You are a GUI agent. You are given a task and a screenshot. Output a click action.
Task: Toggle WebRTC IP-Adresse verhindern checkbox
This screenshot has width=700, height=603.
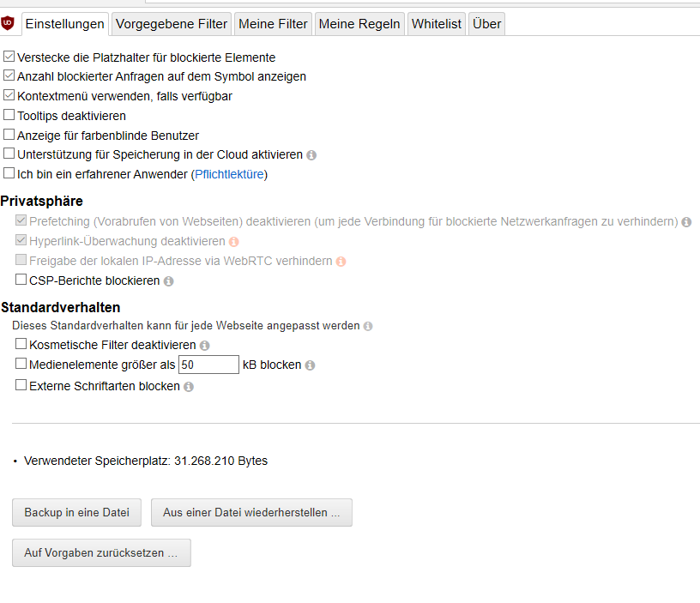point(21,260)
